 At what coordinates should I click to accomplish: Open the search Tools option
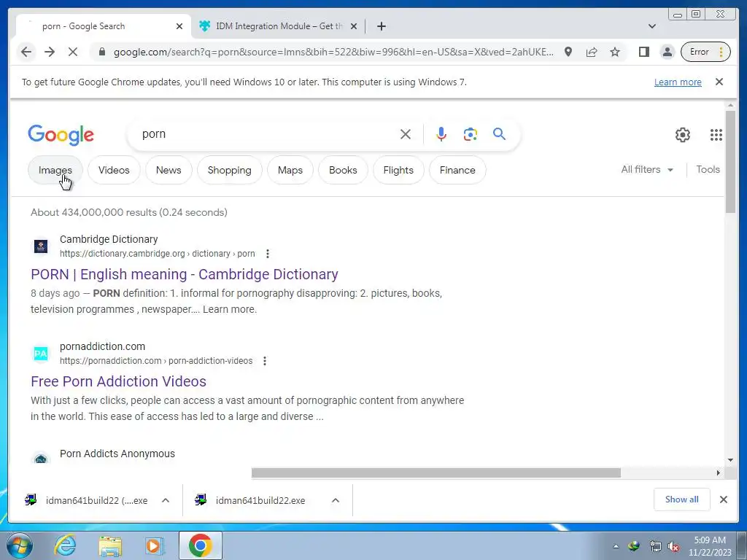click(708, 169)
